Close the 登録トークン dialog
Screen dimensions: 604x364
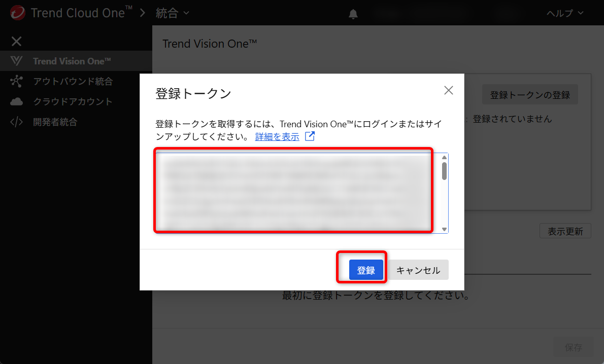(448, 90)
